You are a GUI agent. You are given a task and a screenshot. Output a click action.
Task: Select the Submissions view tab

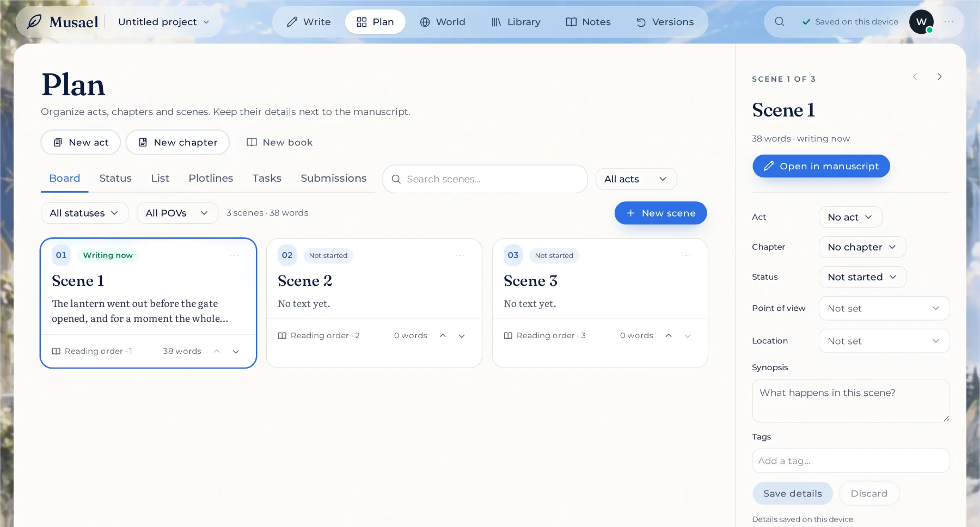point(334,179)
